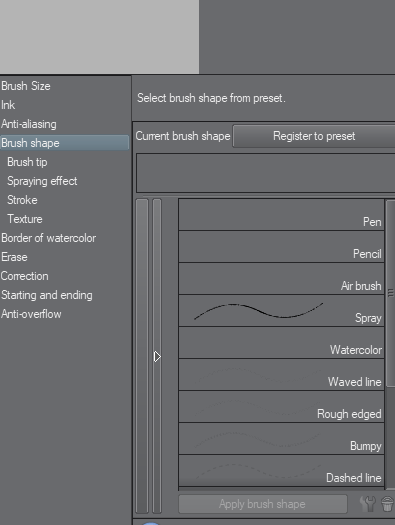Click the wrench preset settings icon
Viewport: 395px width, 525px height.
[368, 504]
